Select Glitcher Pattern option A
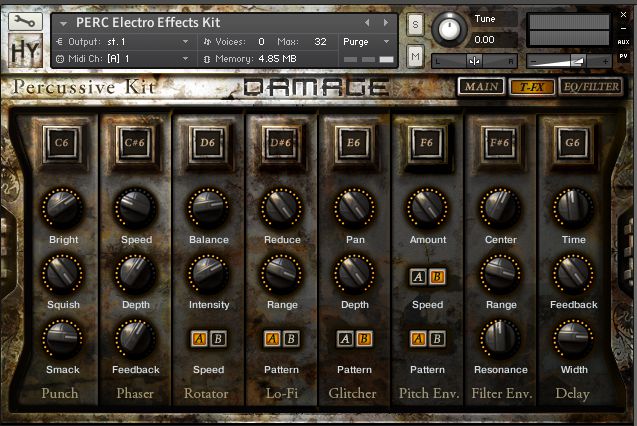 point(345,339)
